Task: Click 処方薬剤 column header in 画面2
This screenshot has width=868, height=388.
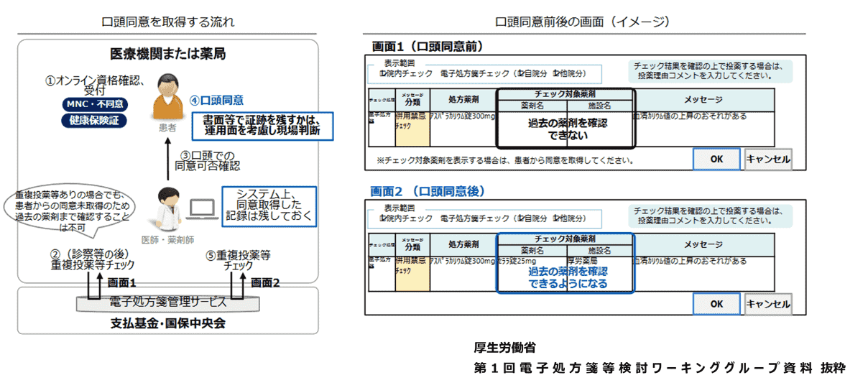Action: [x=463, y=245]
